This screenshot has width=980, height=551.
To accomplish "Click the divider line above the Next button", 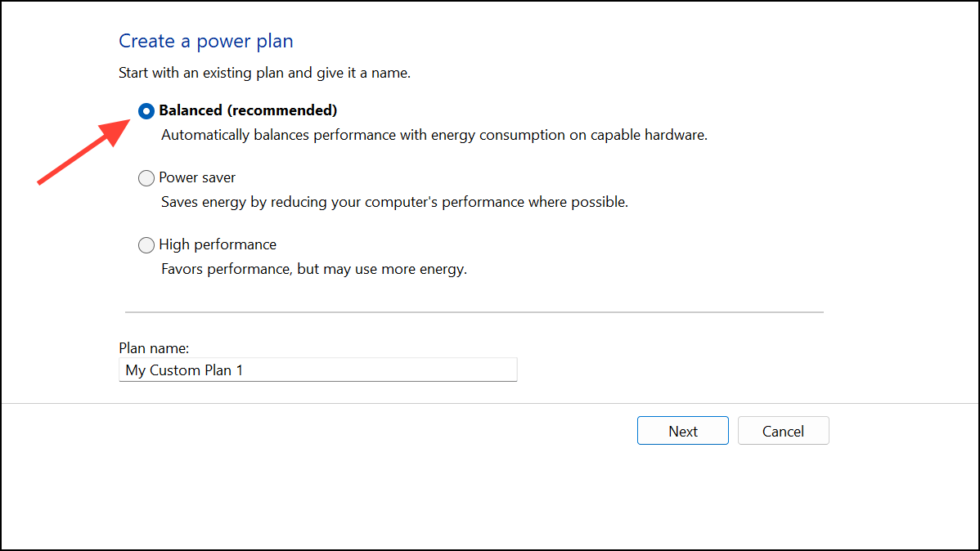I will tap(490, 404).
